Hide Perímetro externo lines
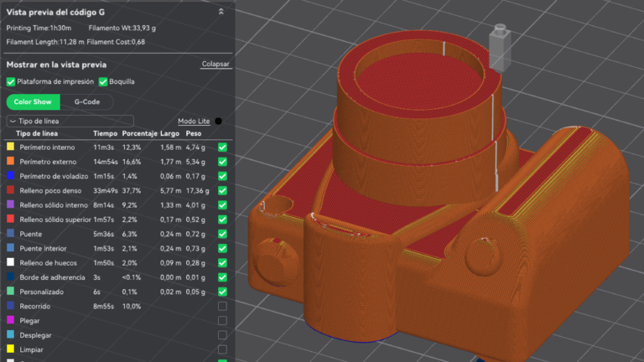644x362 pixels. click(222, 162)
